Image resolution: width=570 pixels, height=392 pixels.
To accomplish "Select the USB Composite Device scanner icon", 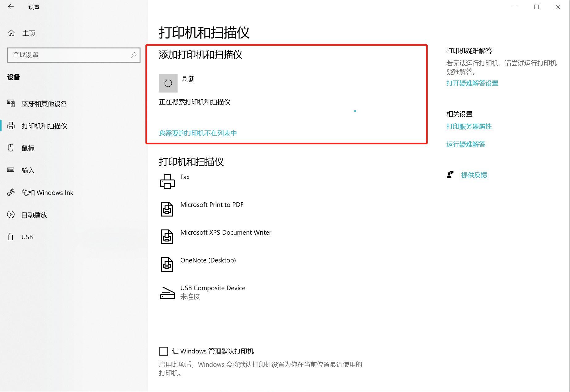I will tap(167, 293).
